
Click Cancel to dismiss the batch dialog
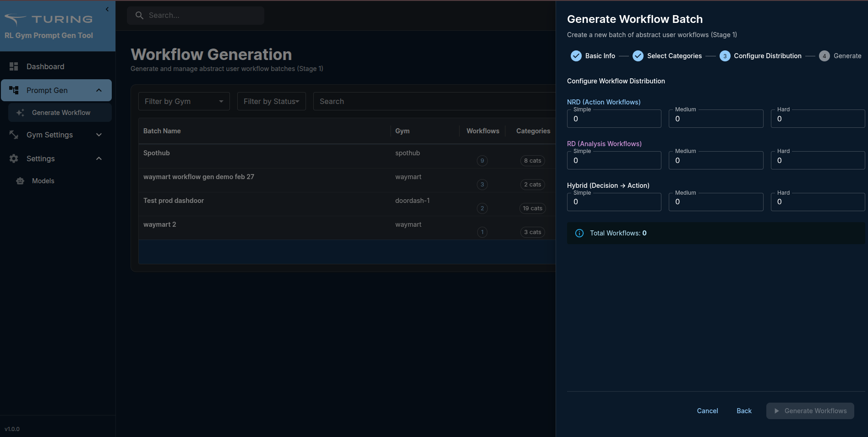[707, 411]
